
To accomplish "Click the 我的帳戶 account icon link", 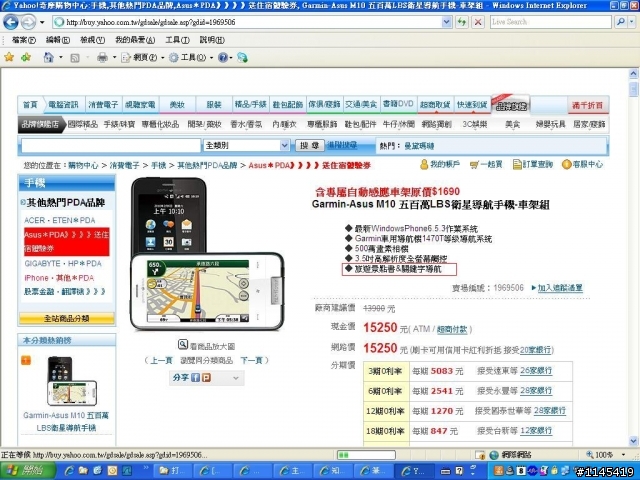I will pyautogui.click(x=440, y=164).
